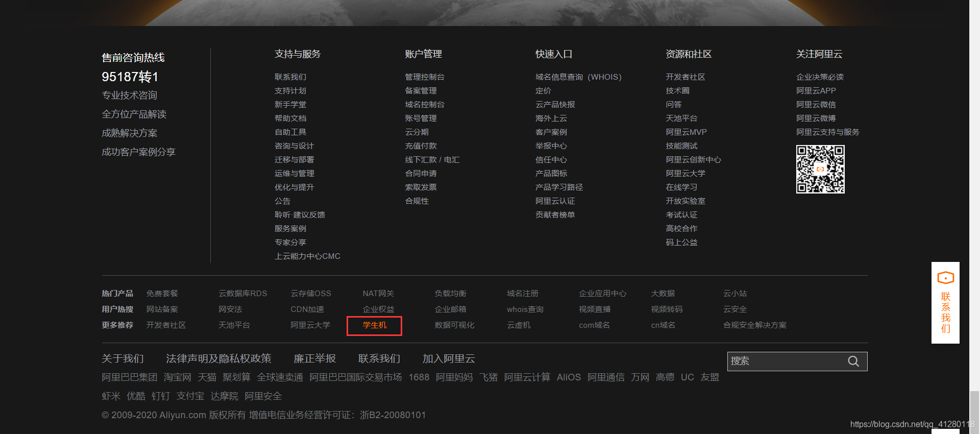
Task: Open 优化与提升 link
Action: pos(295,187)
